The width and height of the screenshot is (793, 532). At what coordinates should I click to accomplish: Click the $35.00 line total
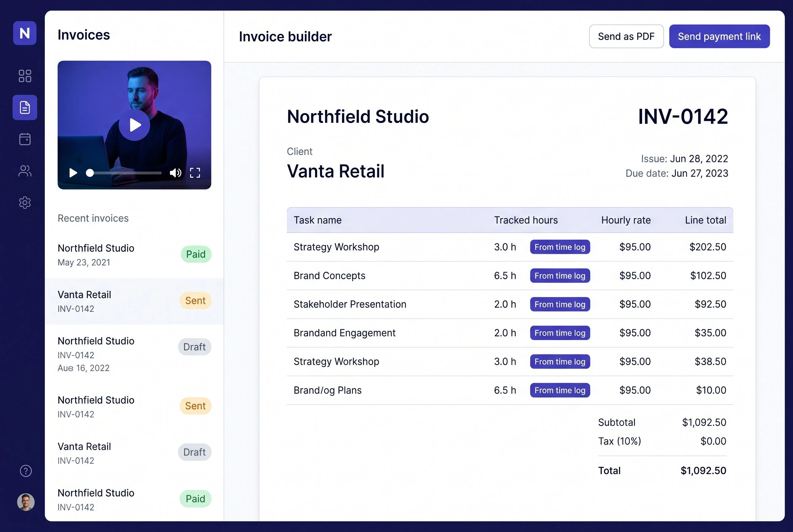pyautogui.click(x=710, y=333)
